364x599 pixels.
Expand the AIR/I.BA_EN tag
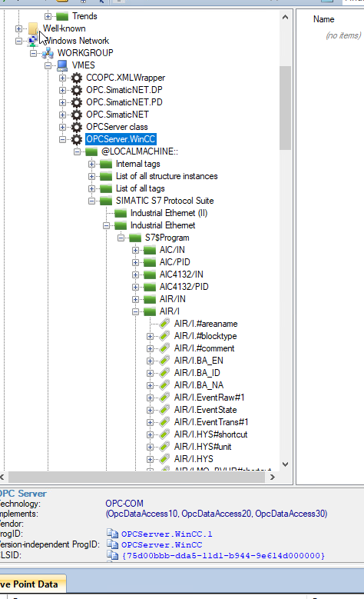pyautogui.click(x=150, y=361)
